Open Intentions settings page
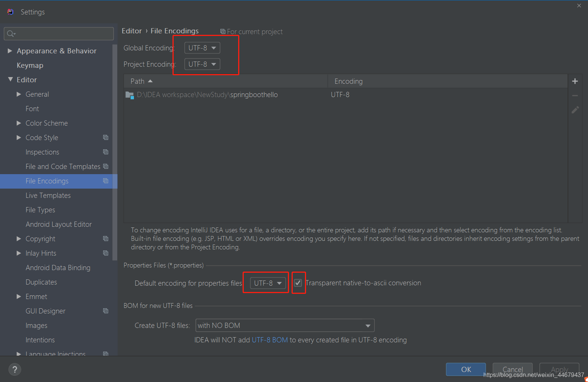The width and height of the screenshot is (588, 382). pos(40,340)
